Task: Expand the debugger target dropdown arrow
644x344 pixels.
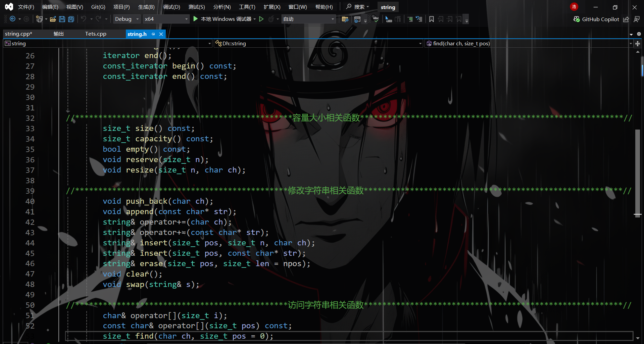Action: click(255, 19)
